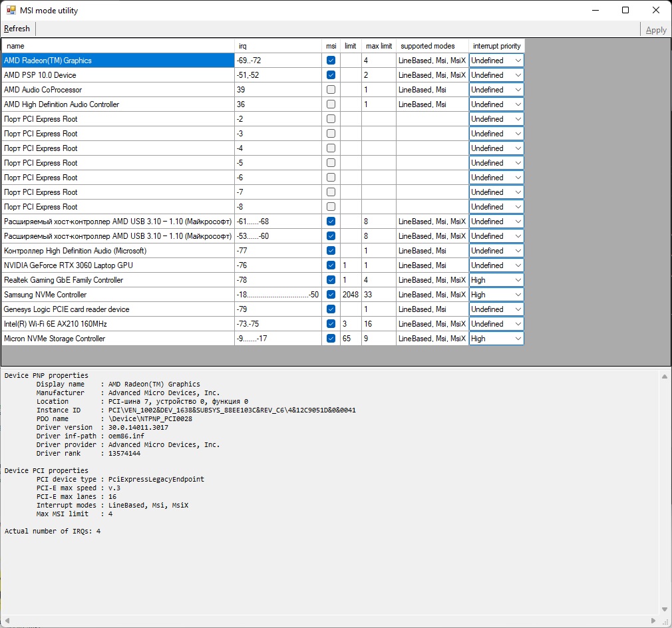Click the MSI mode utility app icon
The image size is (672, 628).
point(11,10)
